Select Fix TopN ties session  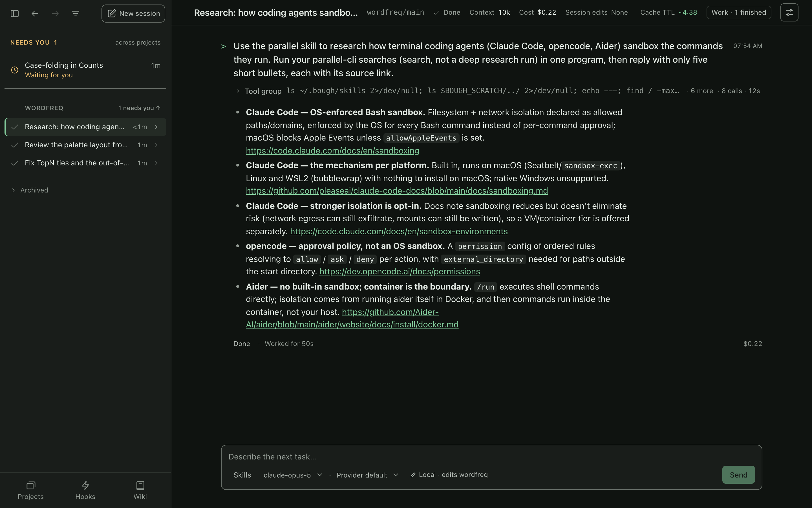85,163
